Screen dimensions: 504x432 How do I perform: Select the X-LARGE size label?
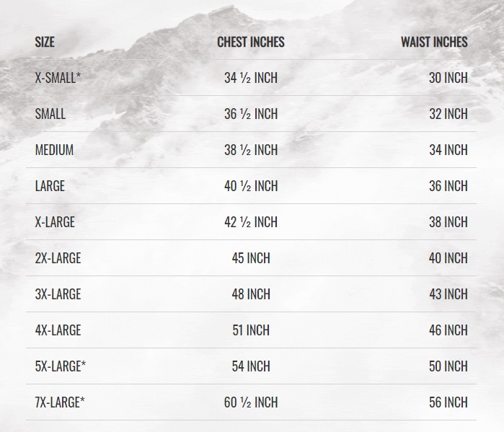(55, 222)
